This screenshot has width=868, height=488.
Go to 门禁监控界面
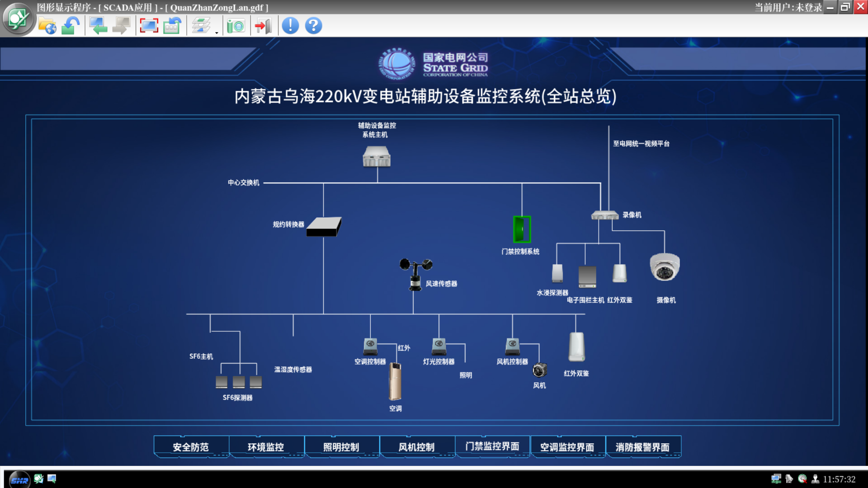492,446
